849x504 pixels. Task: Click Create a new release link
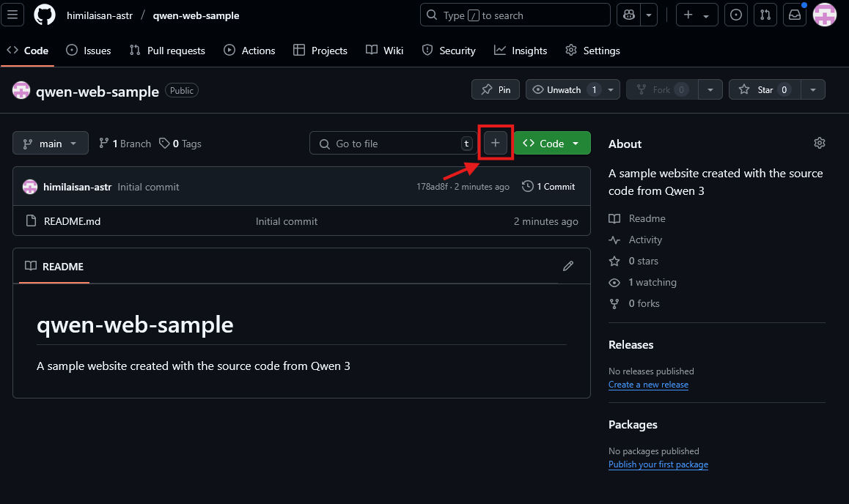click(x=648, y=385)
